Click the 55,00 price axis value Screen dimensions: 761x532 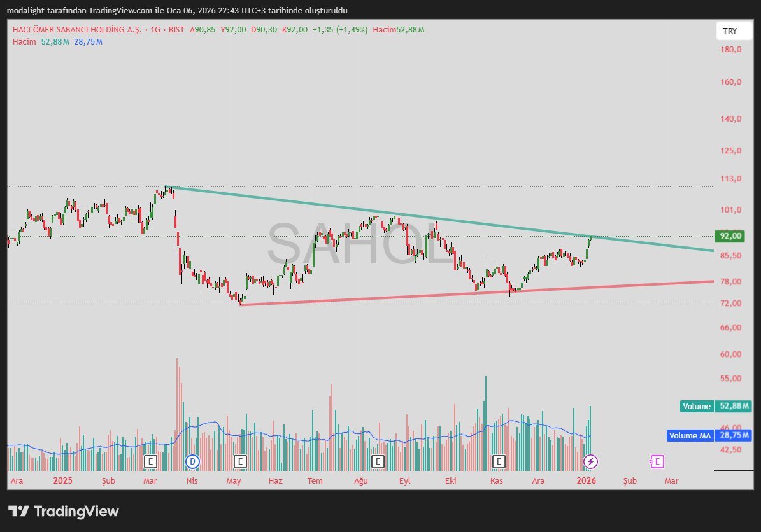coord(731,379)
